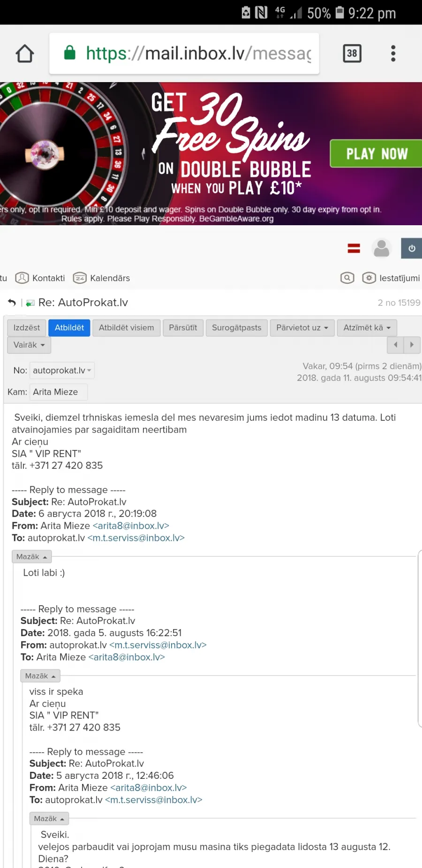The height and width of the screenshot is (868, 422).
Task: Click the power logout icon
Action: click(411, 248)
